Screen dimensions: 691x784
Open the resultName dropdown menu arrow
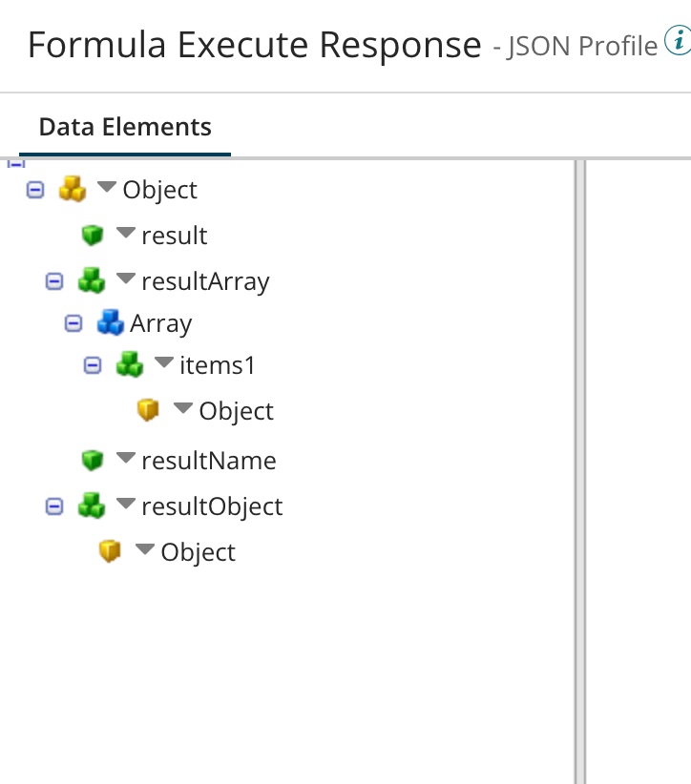click(x=124, y=459)
